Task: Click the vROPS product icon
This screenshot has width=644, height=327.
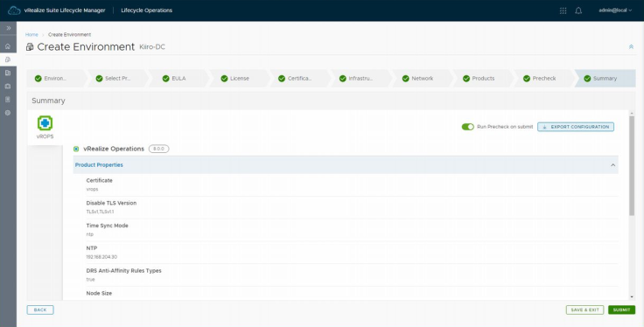Action: point(45,123)
